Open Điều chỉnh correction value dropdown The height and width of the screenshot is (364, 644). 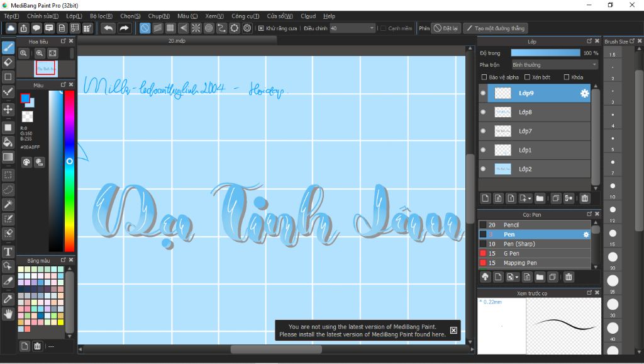(x=352, y=28)
